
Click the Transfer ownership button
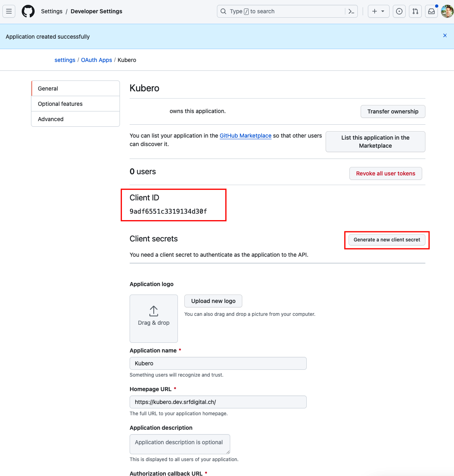pyautogui.click(x=393, y=111)
